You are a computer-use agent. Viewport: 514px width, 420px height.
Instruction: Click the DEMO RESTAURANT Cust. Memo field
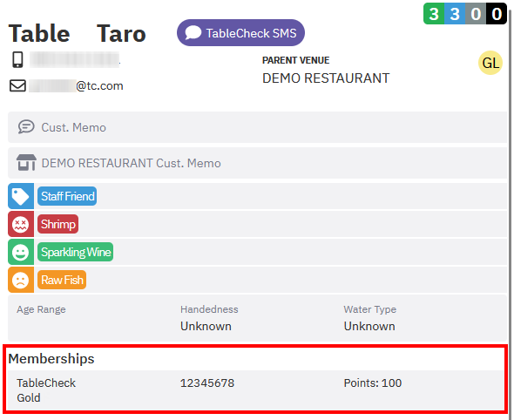tap(258, 163)
